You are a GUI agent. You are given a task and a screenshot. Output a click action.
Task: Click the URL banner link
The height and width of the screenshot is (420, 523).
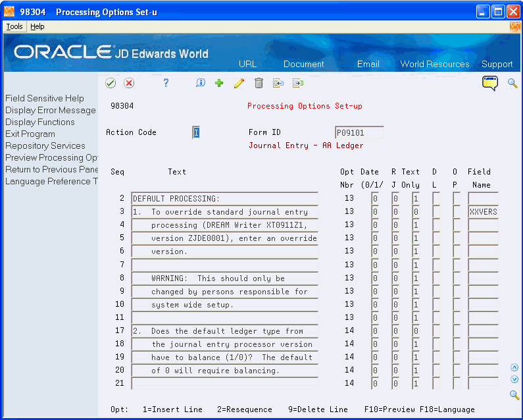247,64
